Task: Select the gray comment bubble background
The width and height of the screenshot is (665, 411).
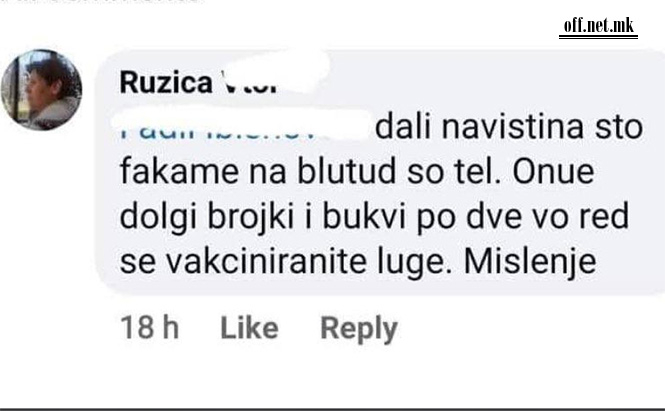Action: point(380,172)
